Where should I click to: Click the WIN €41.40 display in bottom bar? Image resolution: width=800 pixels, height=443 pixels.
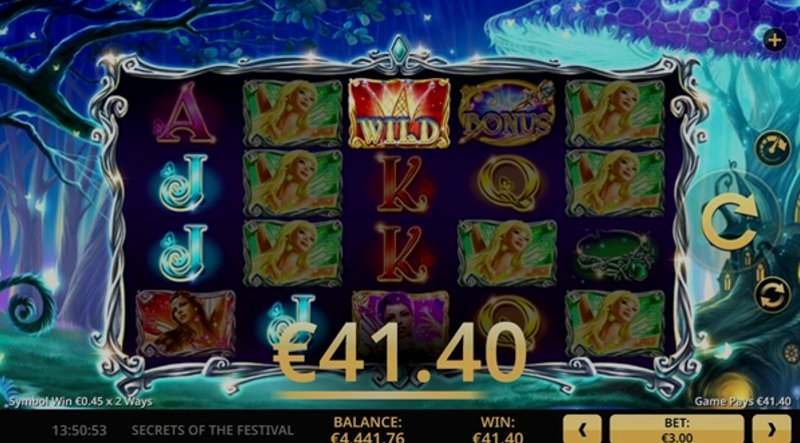pos(497,429)
